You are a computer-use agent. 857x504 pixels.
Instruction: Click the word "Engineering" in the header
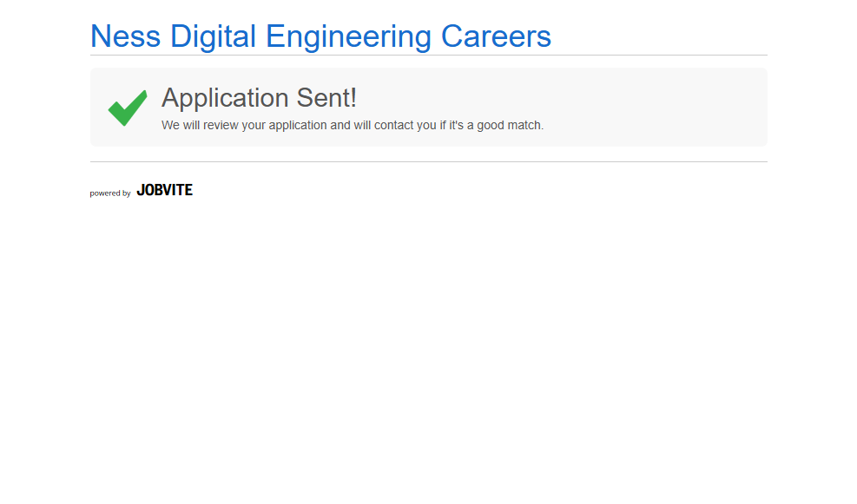(348, 36)
